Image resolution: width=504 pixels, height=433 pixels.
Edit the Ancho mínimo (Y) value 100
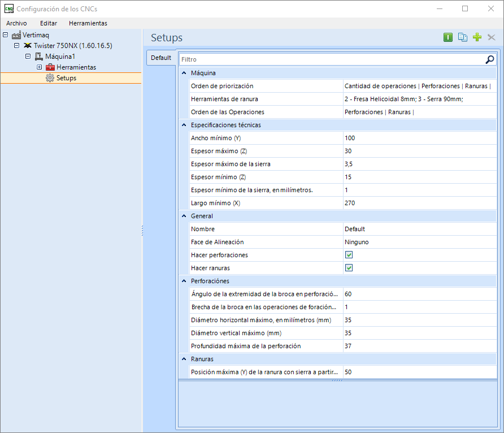tap(420, 138)
